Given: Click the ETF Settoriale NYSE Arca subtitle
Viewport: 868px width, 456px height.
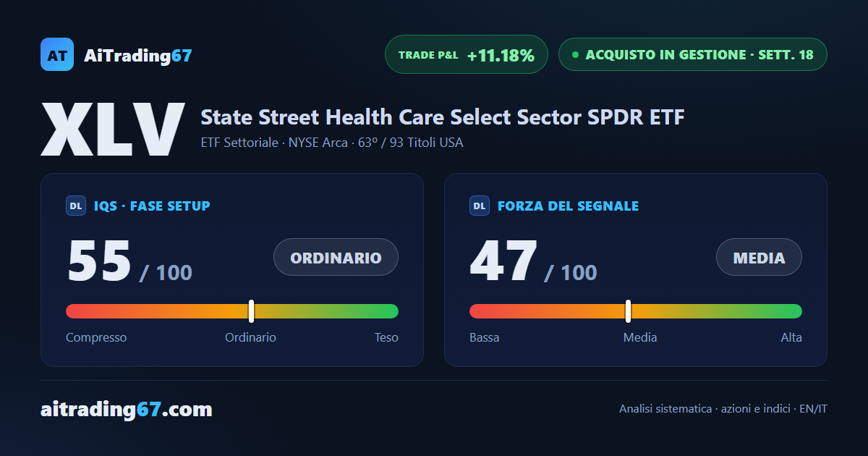Looking at the screenshot, I should 332,143.
